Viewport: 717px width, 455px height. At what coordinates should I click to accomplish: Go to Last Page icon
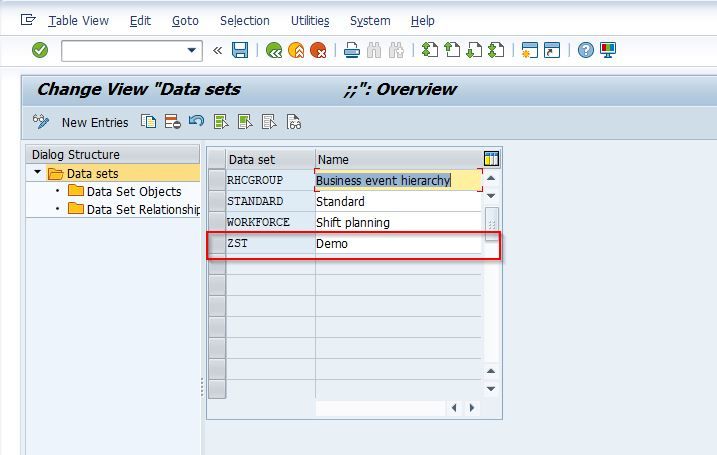click(496, 50)
